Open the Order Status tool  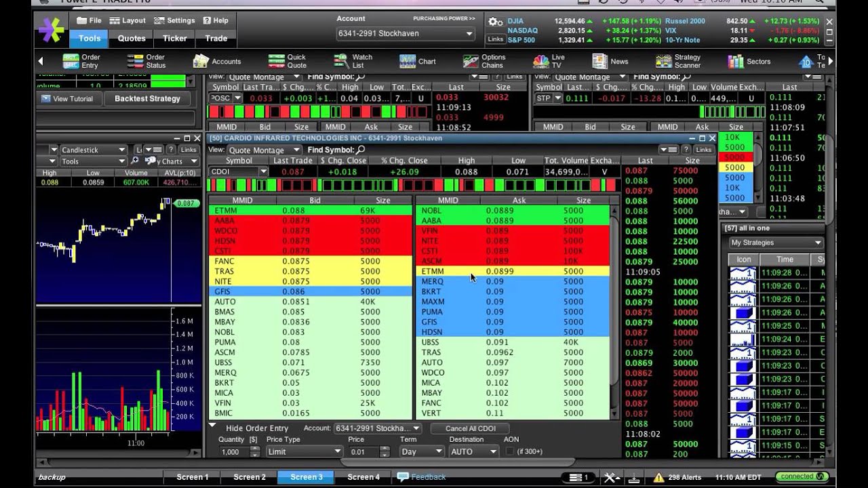(x=146, y=61)
